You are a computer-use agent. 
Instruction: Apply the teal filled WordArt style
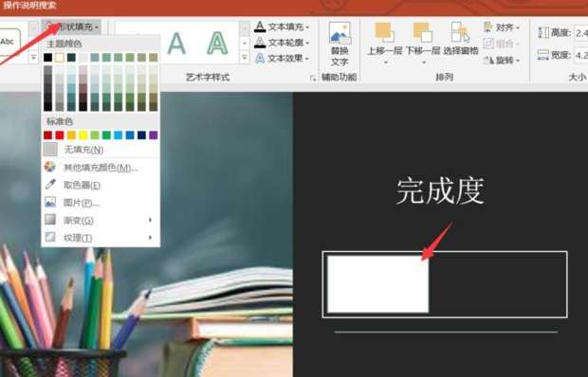176,43
